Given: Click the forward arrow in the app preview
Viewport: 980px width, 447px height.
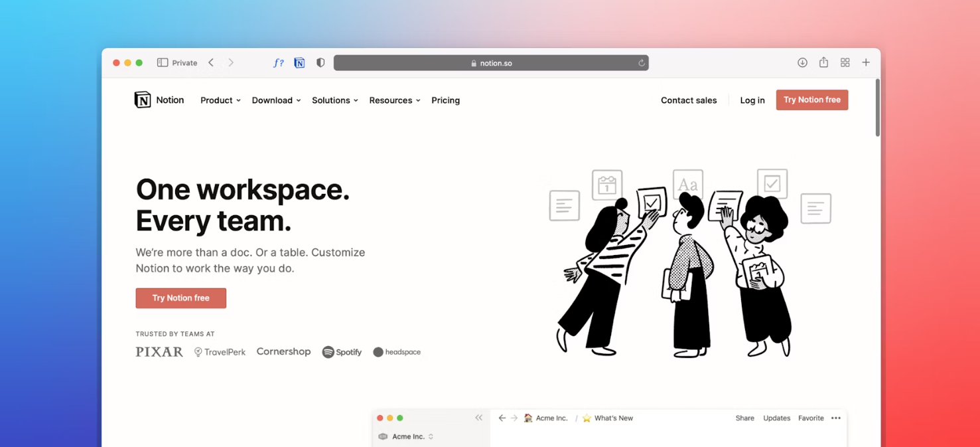Looking at the screenshot, I should [514, 418].
